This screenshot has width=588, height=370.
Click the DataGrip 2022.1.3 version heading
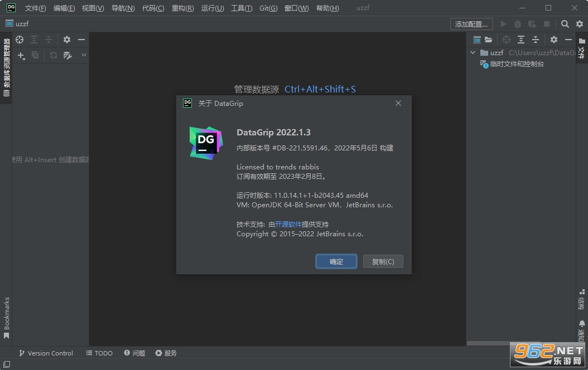(273, 132)
